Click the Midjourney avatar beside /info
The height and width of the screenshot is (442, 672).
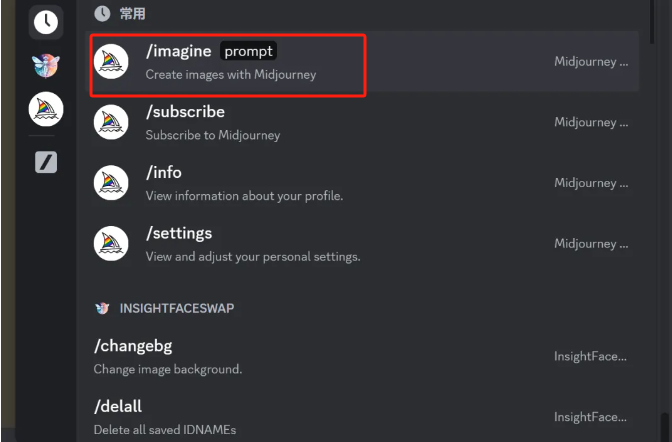(x=111, y=183)
